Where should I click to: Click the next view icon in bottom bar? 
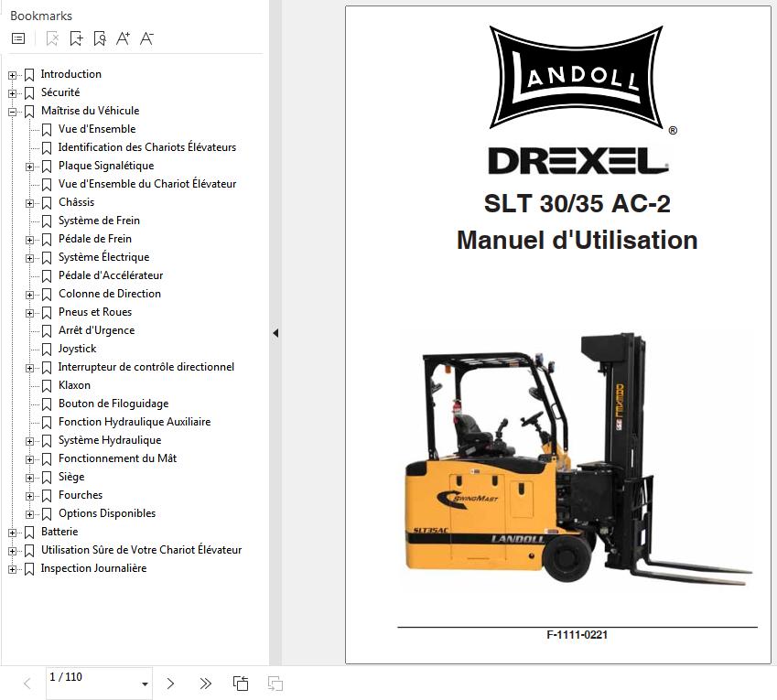[x=275, y=684]
